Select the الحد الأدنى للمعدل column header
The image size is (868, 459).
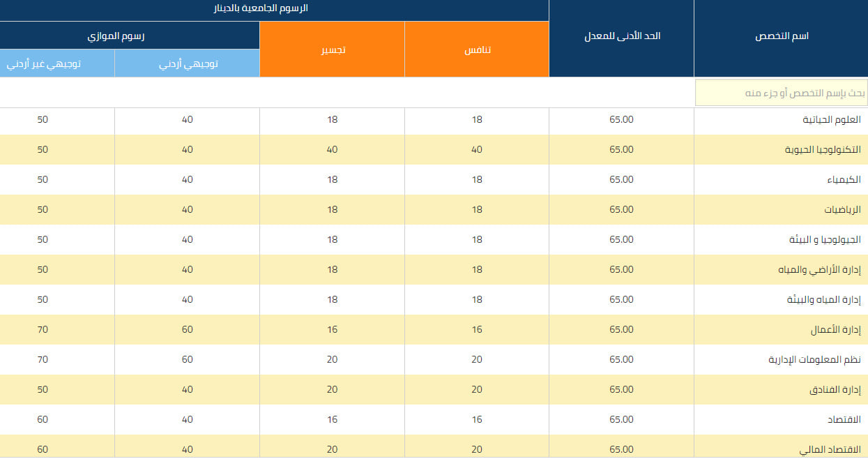(x=622, y=36)
